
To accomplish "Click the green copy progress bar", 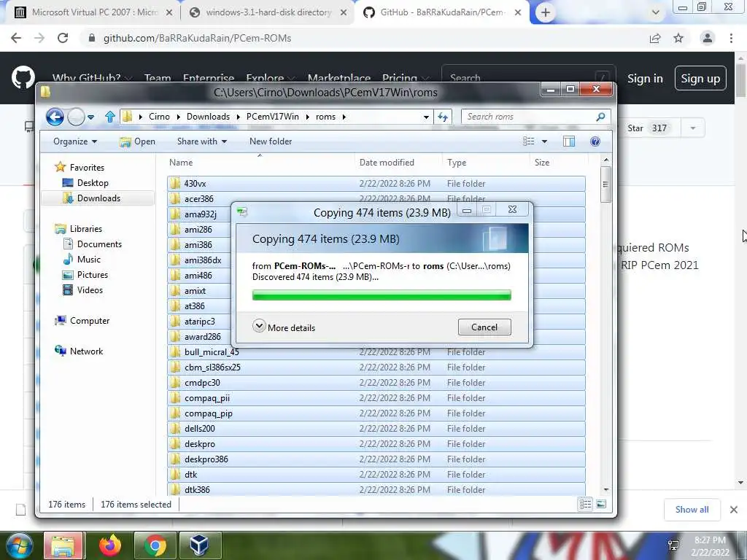I will click(x=382, y=295).
